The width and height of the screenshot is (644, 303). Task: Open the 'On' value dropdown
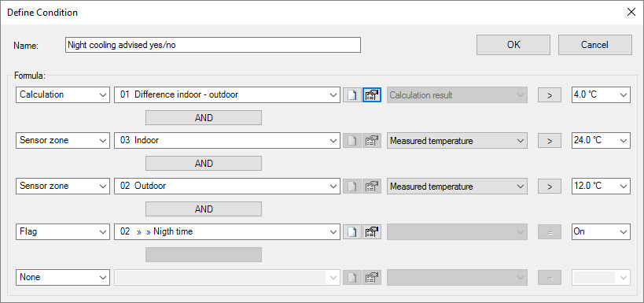coord(601,231)
